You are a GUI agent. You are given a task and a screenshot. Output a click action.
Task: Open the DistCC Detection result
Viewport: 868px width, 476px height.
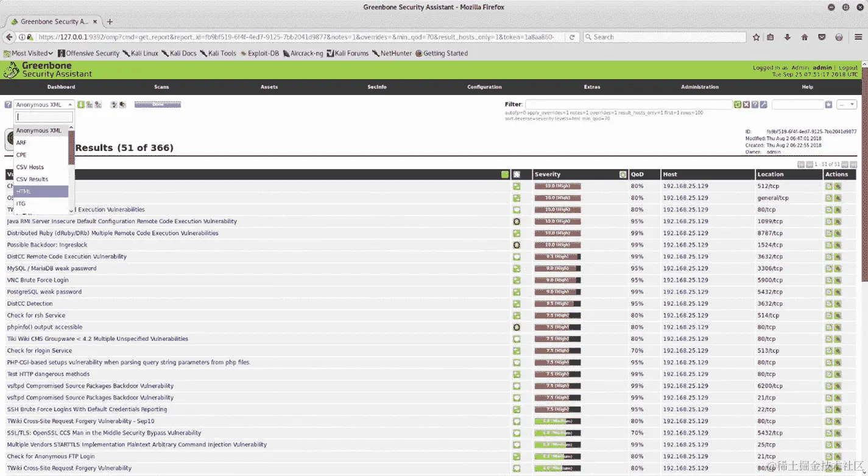click(30, 304)
